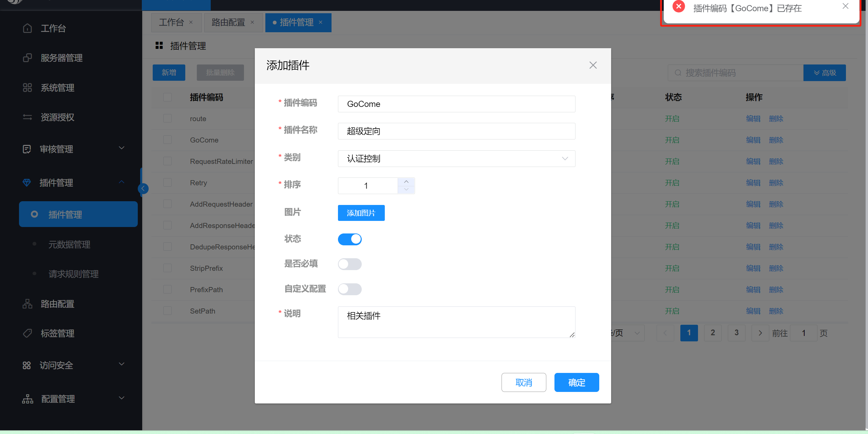Select 插件管理 submenu item
868x434 pixels.
[78, 214]
